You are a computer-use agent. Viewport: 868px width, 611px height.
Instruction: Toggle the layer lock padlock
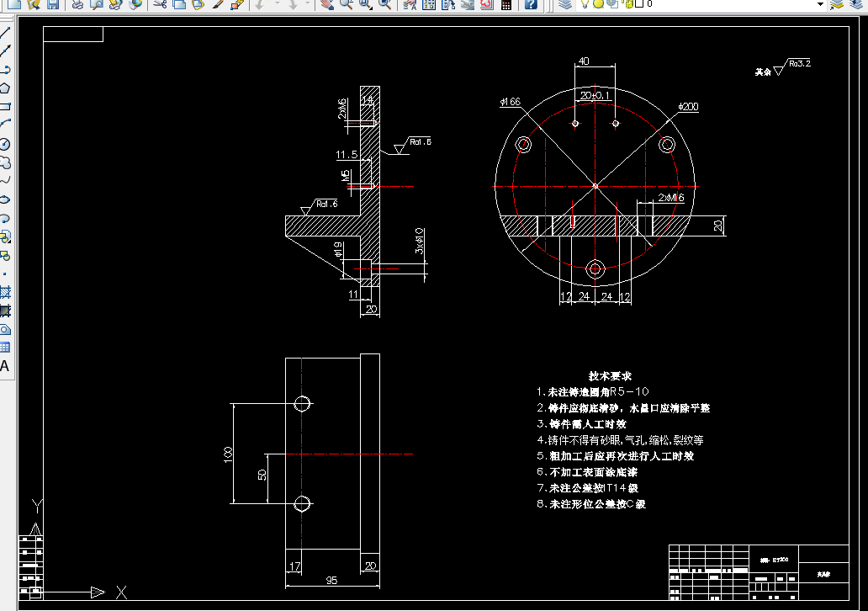coord(628,4)
